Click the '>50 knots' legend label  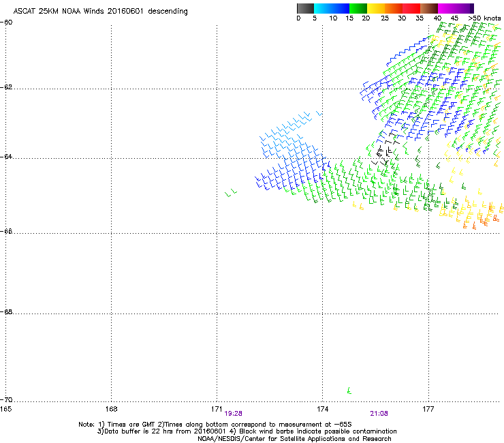[x=484, y=18]
